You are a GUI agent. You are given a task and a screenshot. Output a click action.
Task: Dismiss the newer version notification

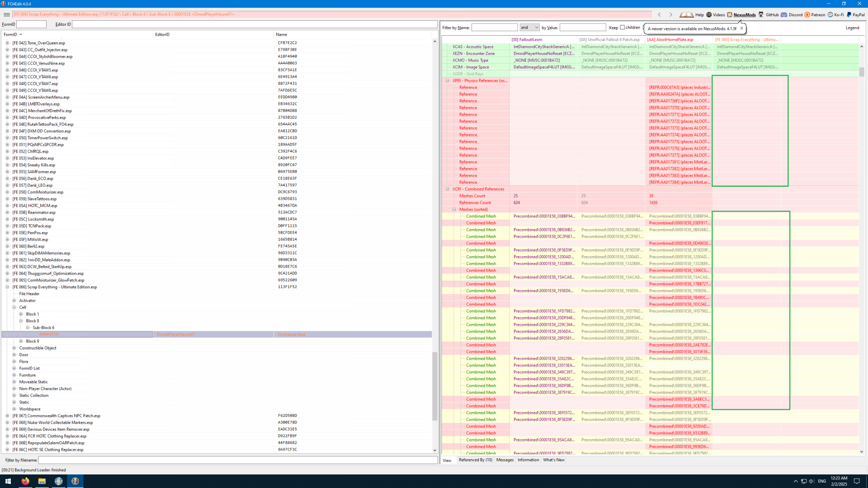(x=741, y=28)
